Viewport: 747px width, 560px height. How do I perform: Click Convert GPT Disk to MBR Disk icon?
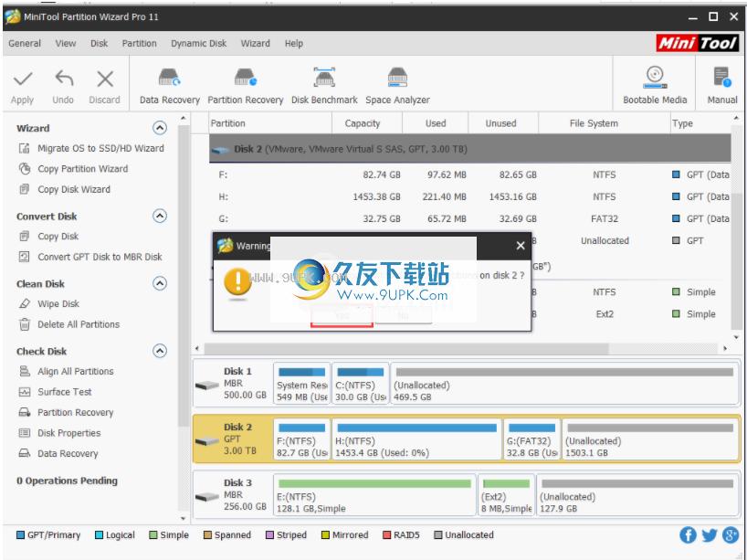pyautogui.click(x=24, y=257)
